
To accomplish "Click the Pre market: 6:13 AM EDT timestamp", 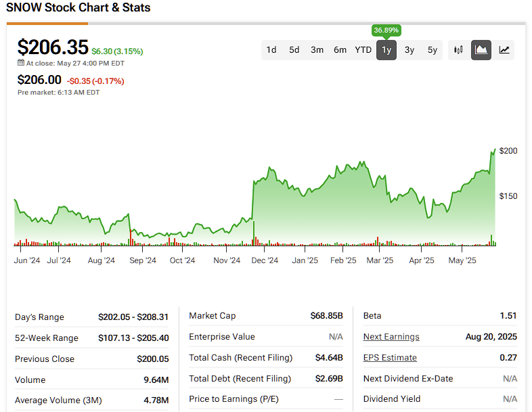I will click(58, 93).
